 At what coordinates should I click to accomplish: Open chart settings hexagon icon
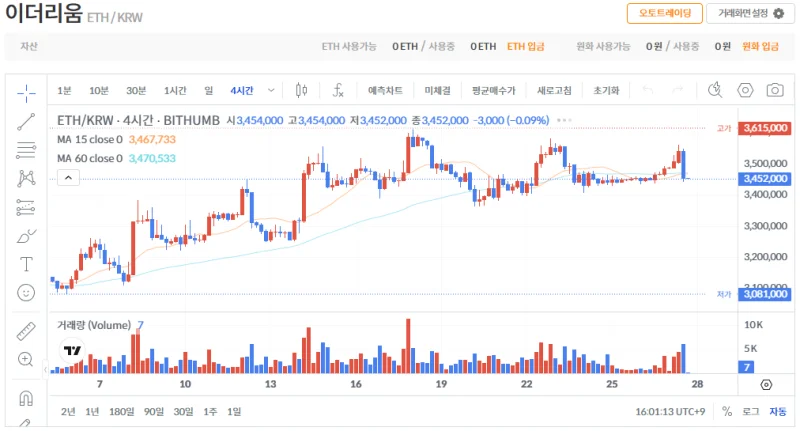[x=745, y=90]
